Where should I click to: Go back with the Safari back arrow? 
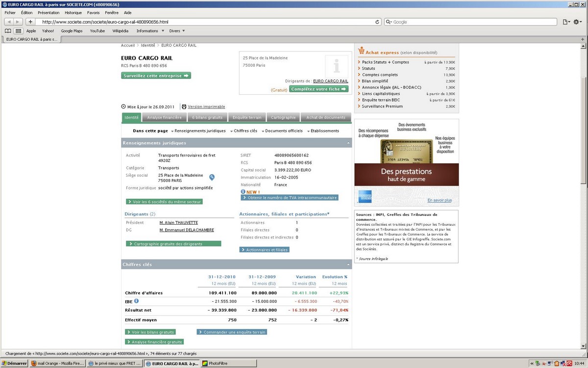coord(9,22)
